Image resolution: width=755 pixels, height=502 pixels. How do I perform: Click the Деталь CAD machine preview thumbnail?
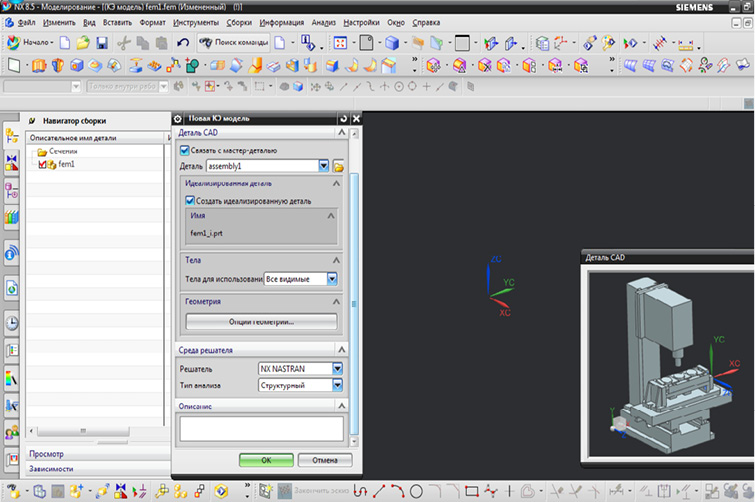[671, 363]
